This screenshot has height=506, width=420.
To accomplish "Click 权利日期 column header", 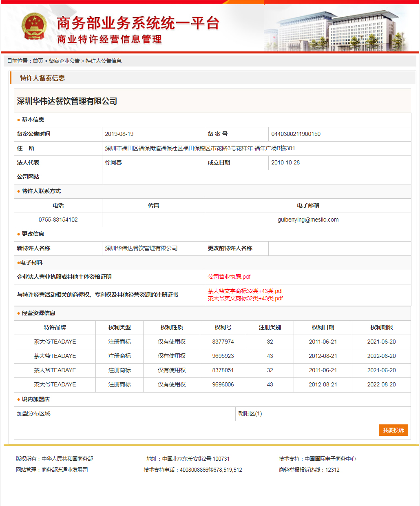I will (x=323, y=327).
